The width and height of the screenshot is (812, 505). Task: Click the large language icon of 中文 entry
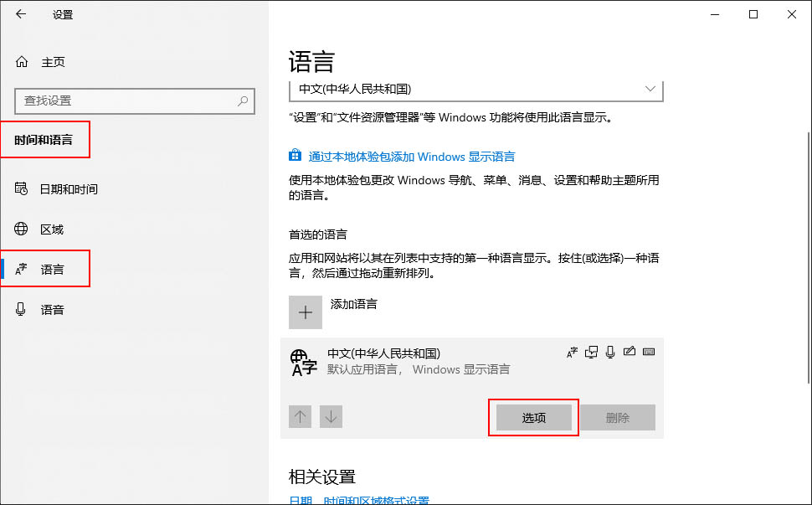pyautogui.click(x=304, y=362)
